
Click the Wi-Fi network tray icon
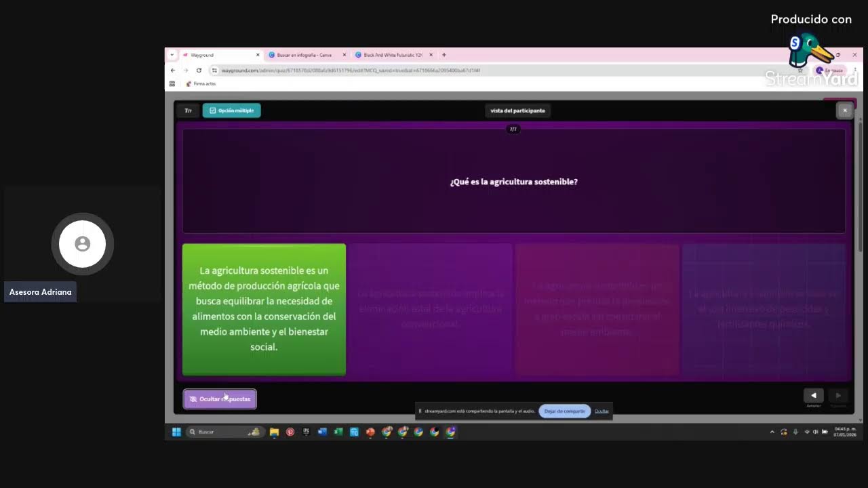[x=807, y=432]
